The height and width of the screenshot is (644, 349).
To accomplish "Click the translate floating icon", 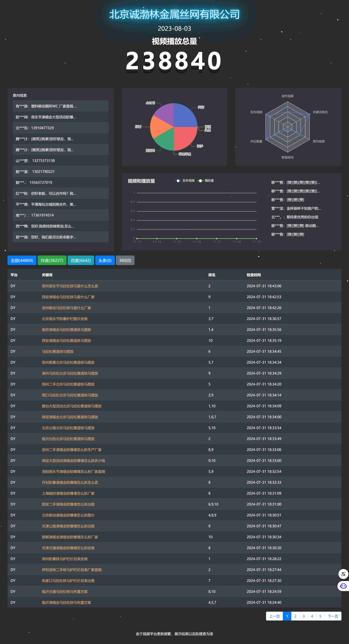I will pos(343,574).
